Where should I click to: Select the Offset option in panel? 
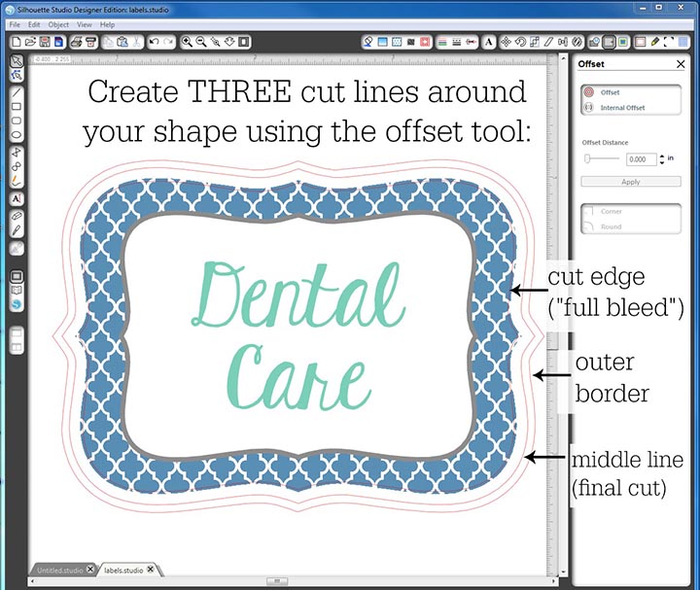pos(610,92)
